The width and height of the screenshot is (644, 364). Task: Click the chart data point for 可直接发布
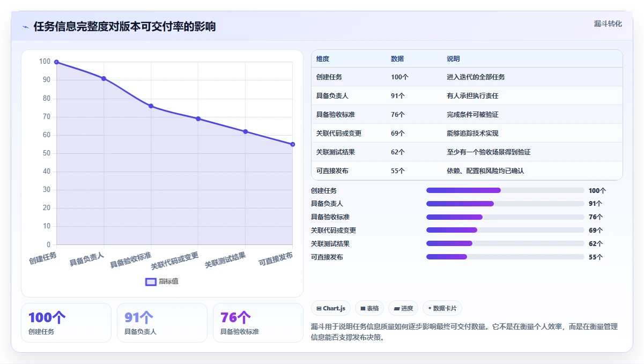click(292, 144)
